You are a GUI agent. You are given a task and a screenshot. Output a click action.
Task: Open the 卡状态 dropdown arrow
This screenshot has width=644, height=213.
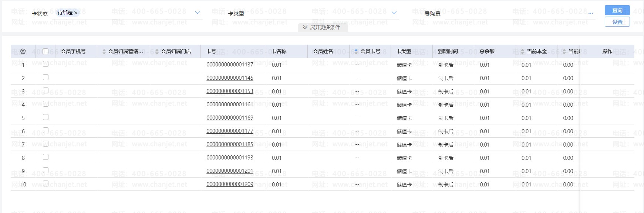(x=198, y=13)
